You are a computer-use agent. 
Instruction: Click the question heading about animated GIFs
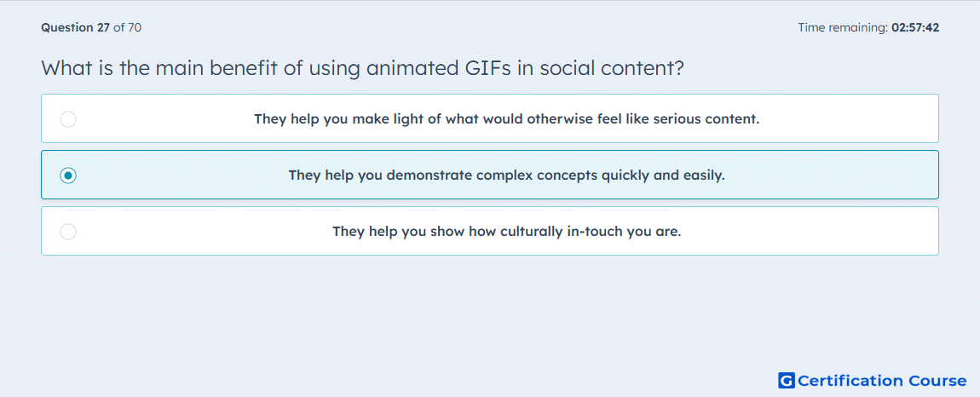(x=363, y=68)
